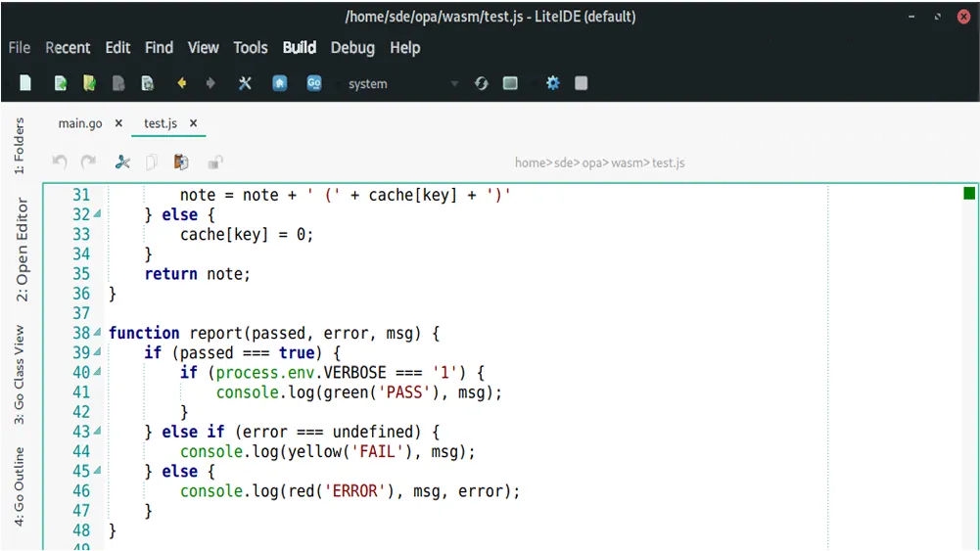Minimize the LiteIDE window

[x=911, y=17]
